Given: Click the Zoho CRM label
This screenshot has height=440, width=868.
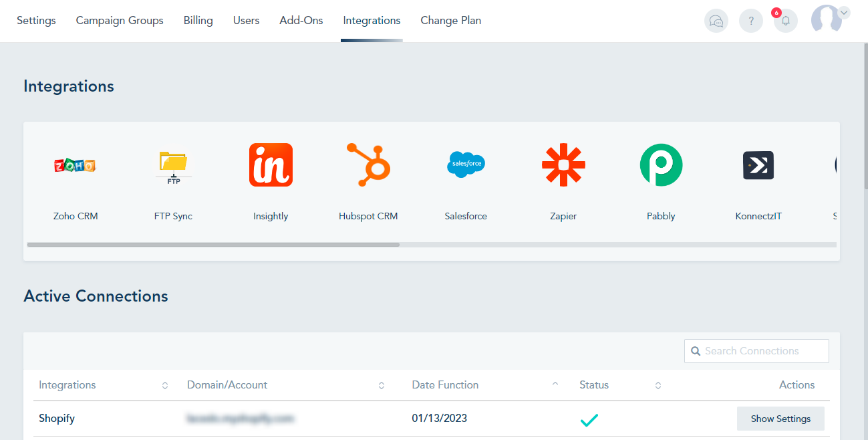Looking at the screenshot, I should tap(76, 216).
